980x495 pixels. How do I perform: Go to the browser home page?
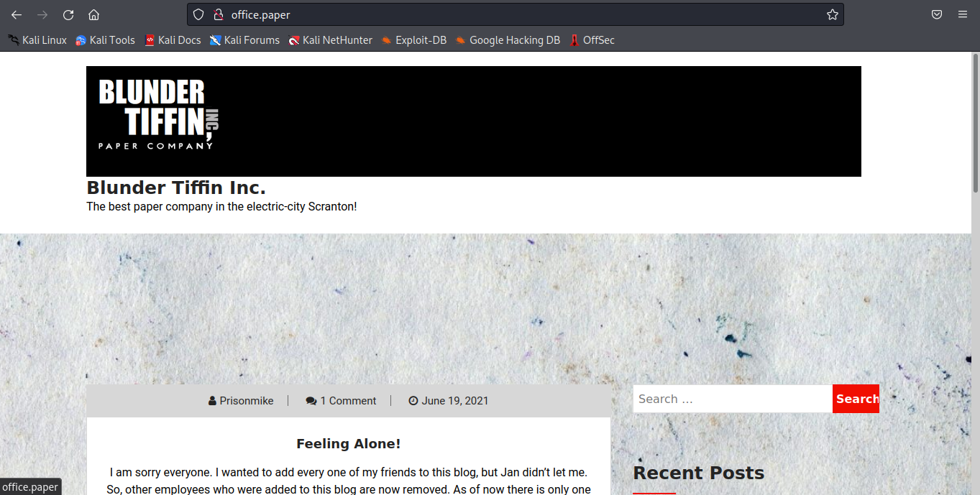pyautogui.click(x=93, y=14)
